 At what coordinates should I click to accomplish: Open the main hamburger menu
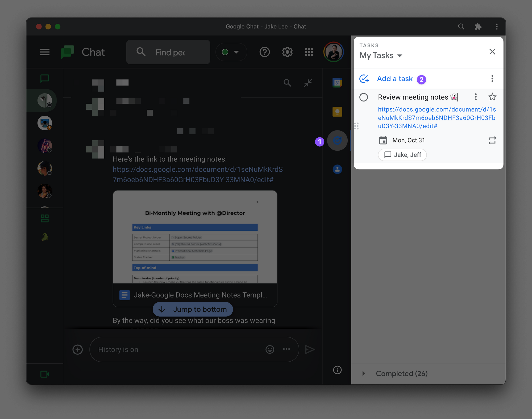click(45, 52)
